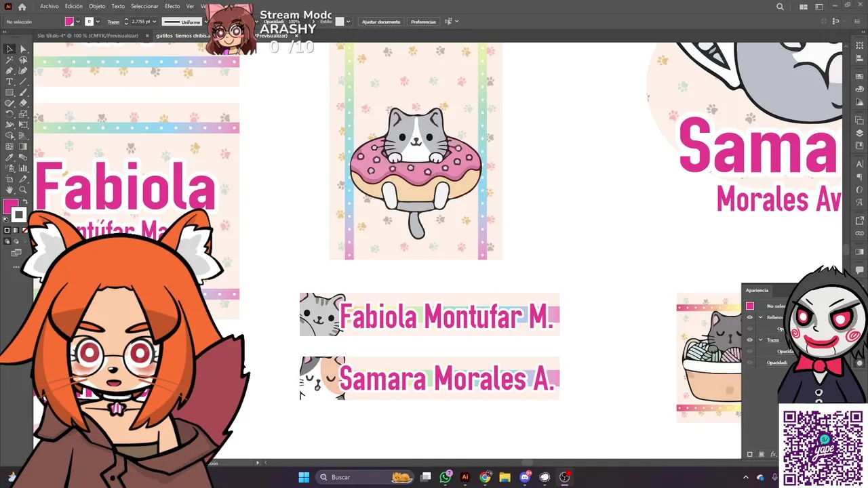The height and width of the screenshot is (488, 868).
Task: Select the Pen tool
Action: [x=9, y=70]
